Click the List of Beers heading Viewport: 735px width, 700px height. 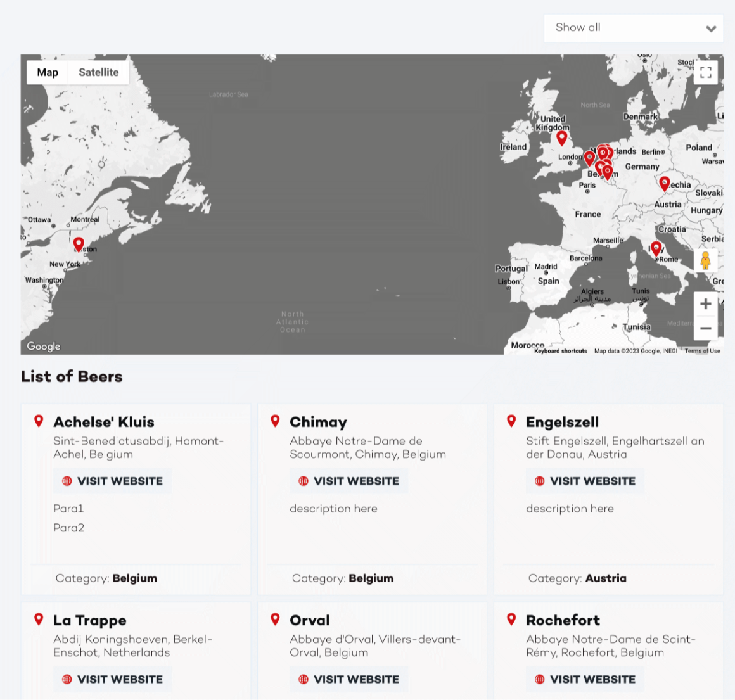tap(71, 376)
